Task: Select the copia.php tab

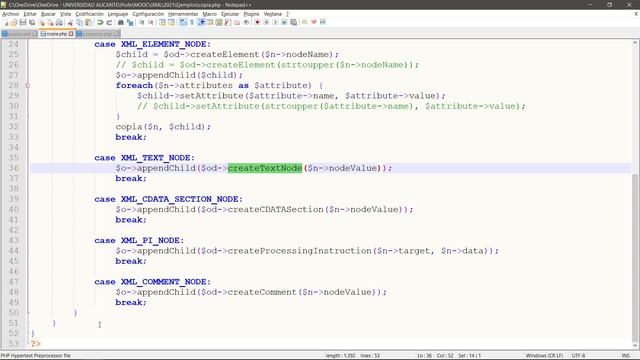Action: [x=56, y=34]
